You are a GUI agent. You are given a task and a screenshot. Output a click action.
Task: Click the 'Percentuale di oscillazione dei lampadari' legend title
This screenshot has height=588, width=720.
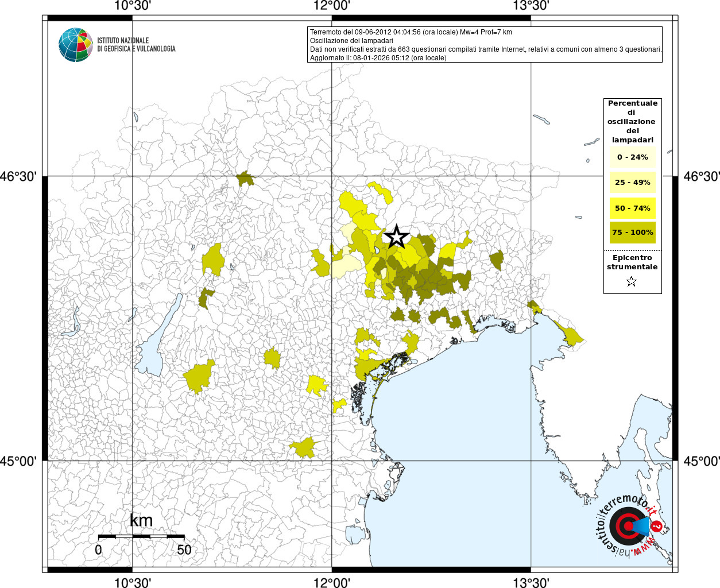click(x=633, y=121)
